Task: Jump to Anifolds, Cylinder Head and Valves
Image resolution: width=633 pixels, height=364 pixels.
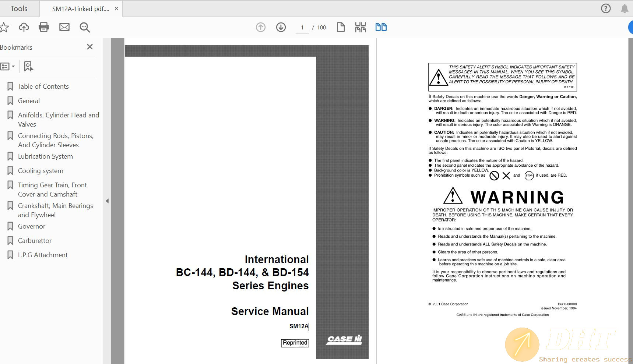Action: coord(59,120)
